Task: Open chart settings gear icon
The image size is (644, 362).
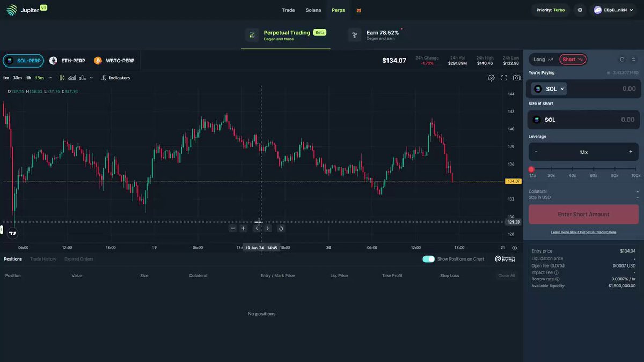Action: coord(491,78)
